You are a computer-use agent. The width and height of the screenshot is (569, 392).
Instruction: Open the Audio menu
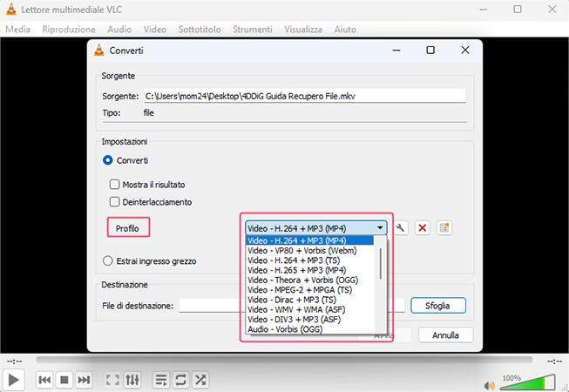(x=119, y=30)
